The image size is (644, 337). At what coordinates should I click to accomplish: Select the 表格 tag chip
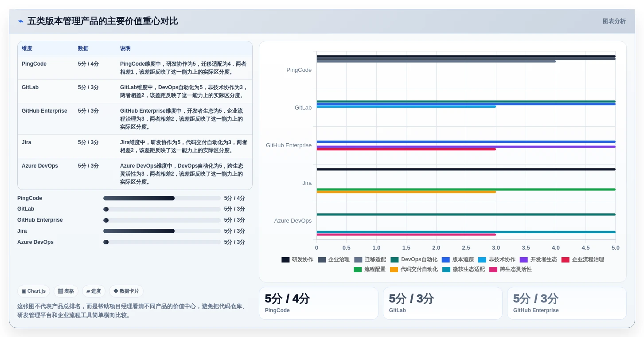(66, 291)
